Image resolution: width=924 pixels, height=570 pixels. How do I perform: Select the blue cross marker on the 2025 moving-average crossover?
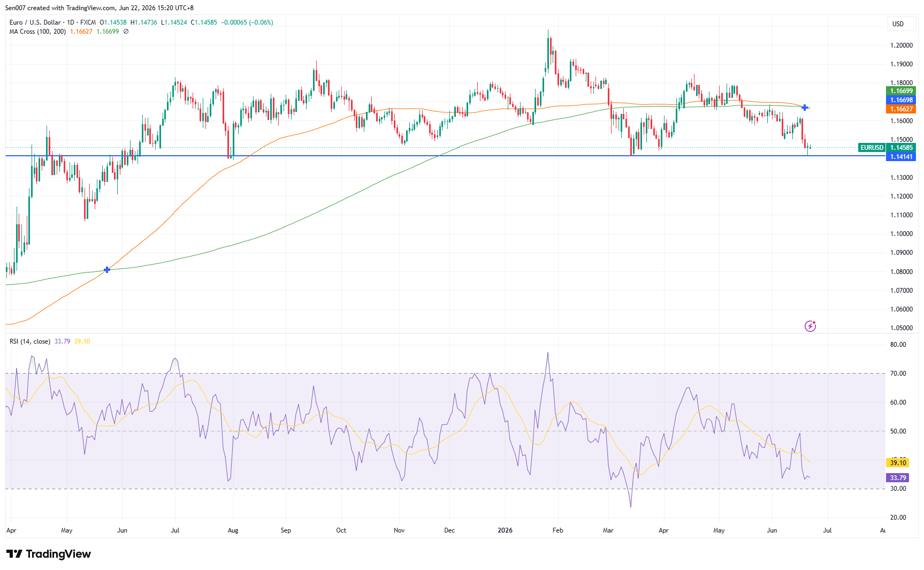(x=107, y=270)
